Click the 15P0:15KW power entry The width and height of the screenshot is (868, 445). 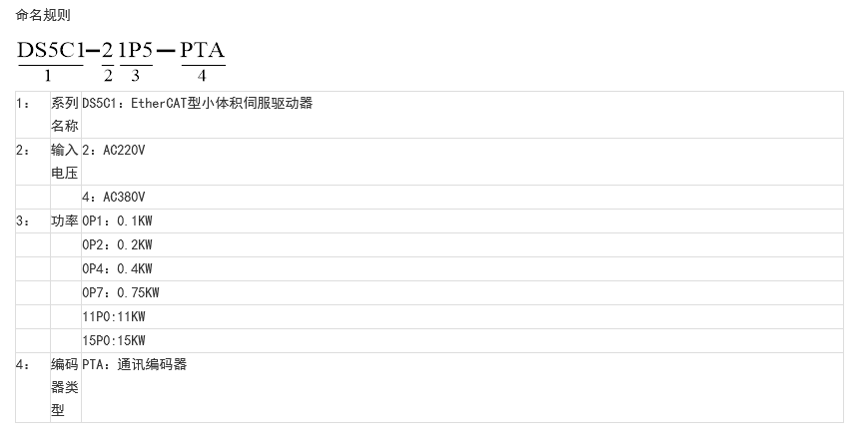pos(114,340)
